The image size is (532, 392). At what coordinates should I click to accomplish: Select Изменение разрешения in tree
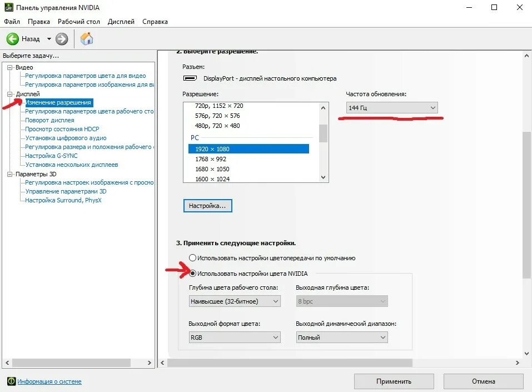[58, 102]
